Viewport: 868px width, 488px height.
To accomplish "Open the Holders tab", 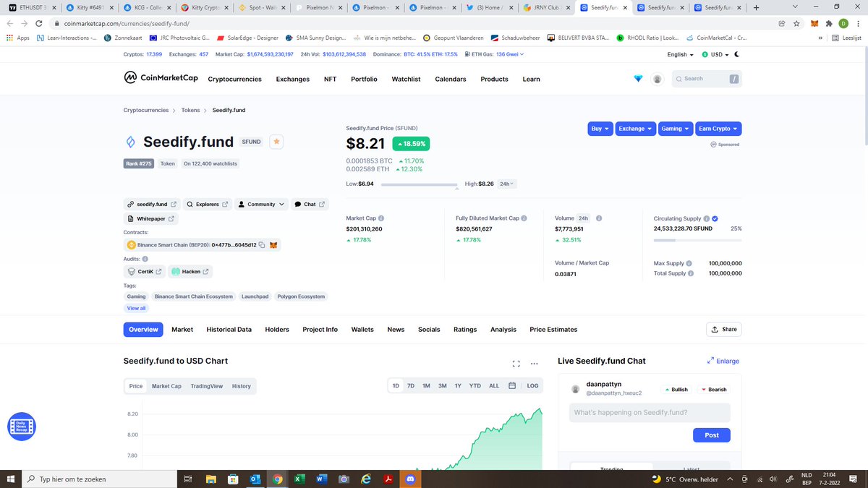I will pos(277,330).
